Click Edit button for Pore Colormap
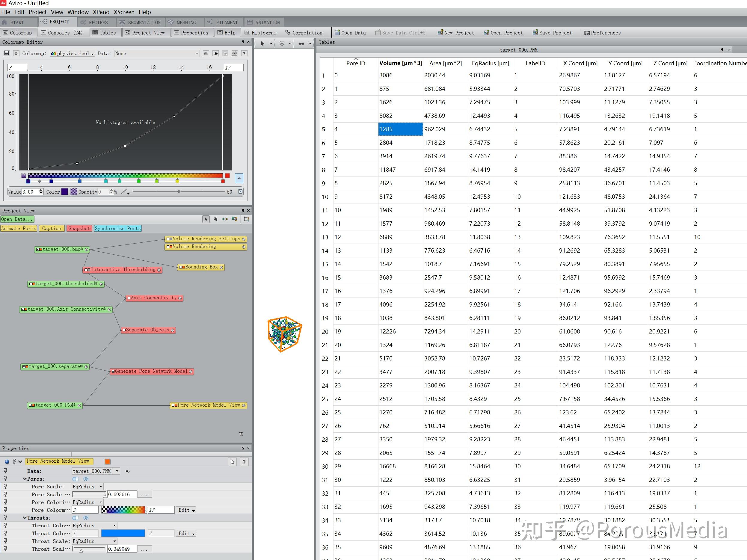This screenshot has width=747, height=560. tap(186, 510)
